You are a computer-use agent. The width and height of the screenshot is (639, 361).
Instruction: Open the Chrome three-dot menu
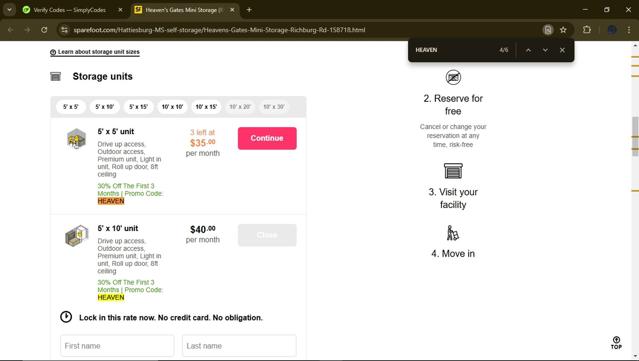(629, 30)
